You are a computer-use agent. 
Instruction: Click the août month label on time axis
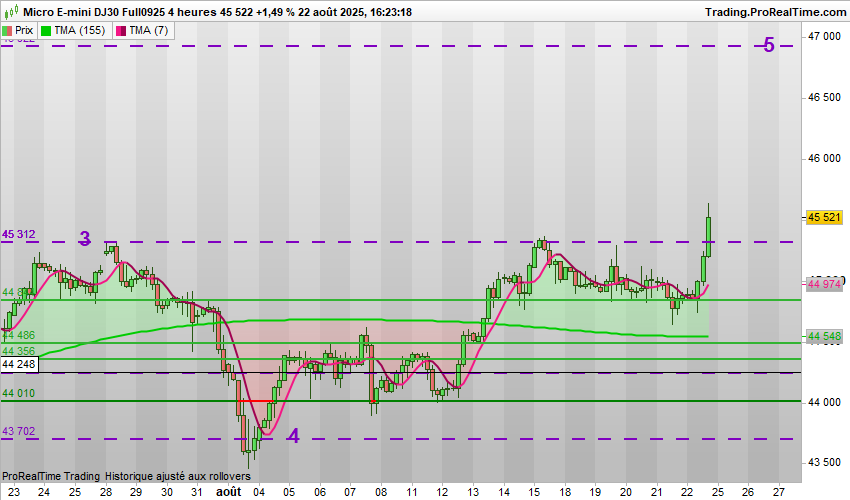[x=228, y=492]
